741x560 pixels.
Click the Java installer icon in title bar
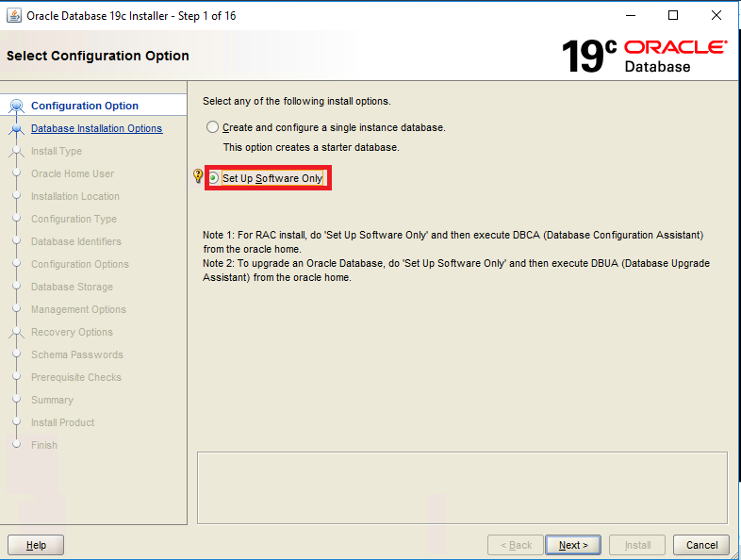[x=14, y=16]
